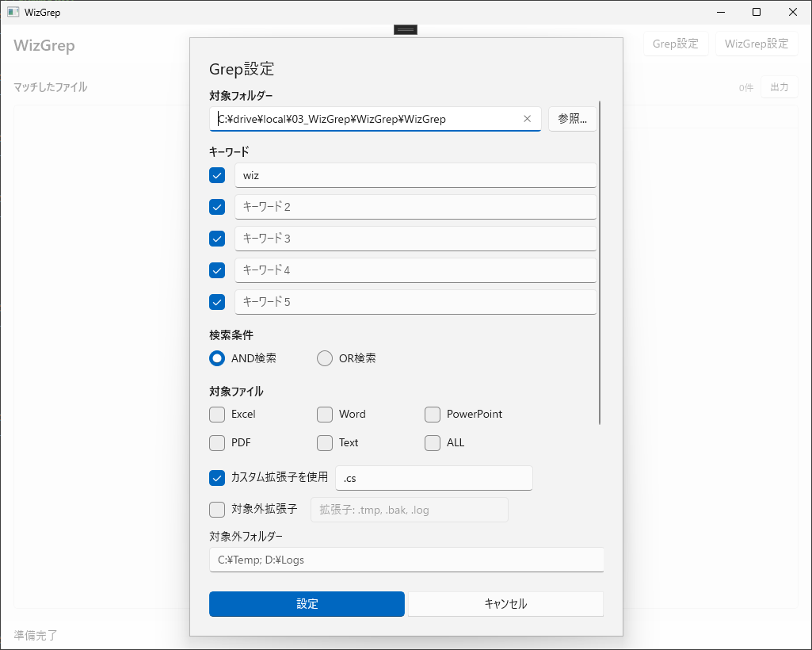Minimize the WizGrep window

pyautogui.click(x=720, y=12)
